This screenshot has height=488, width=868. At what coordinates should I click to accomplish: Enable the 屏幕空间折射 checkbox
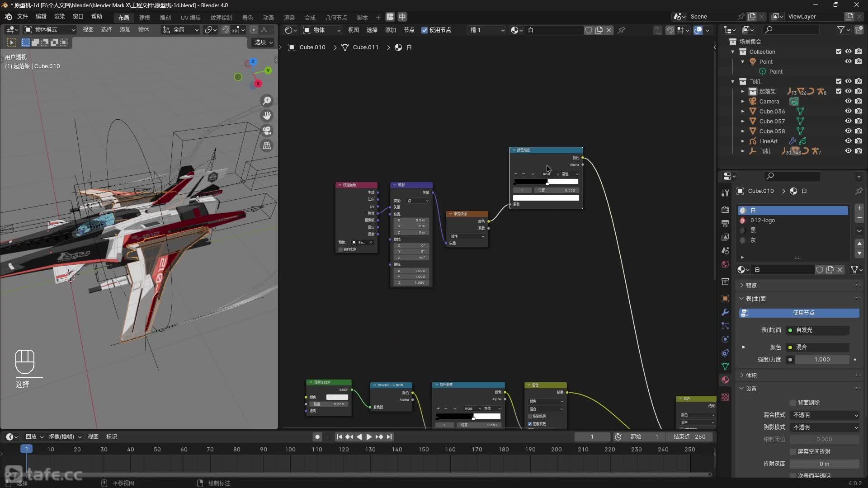point(793,452)
